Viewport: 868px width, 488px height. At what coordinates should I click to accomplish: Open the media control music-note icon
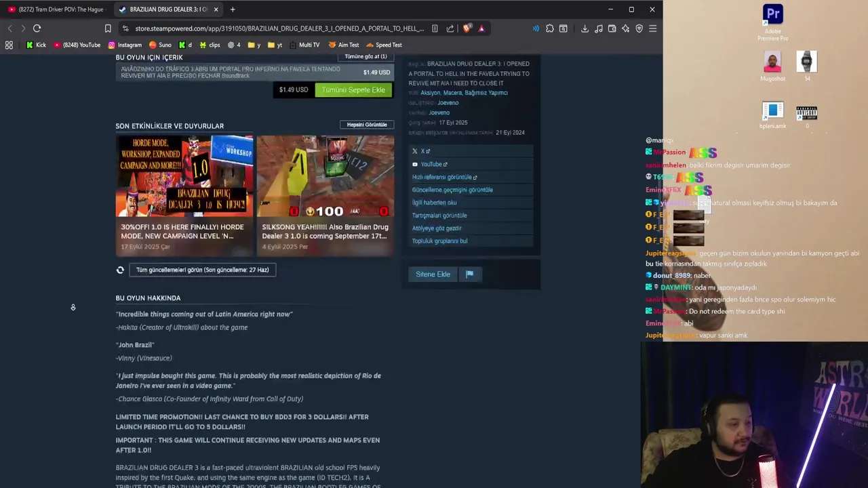[x=598, y=28]
